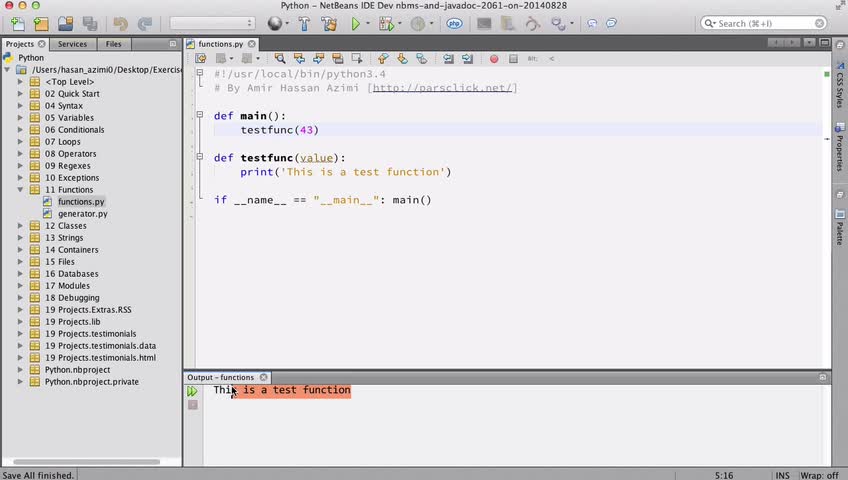Click the Wrap: off status item

pos(819,475)
